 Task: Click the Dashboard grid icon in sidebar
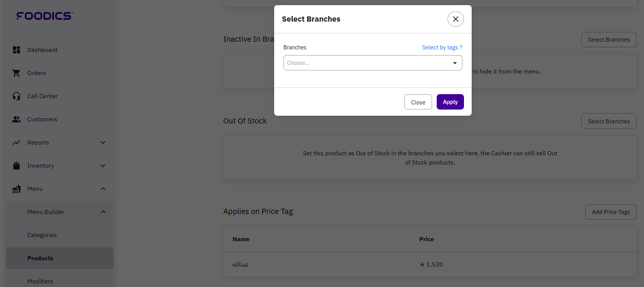point(16,50)
